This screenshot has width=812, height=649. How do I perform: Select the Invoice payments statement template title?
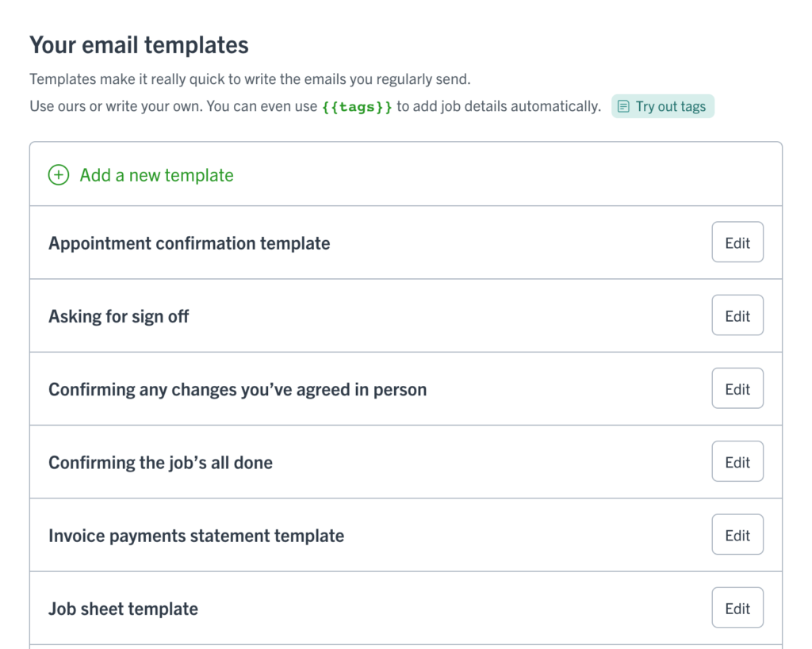pos(197,536)
